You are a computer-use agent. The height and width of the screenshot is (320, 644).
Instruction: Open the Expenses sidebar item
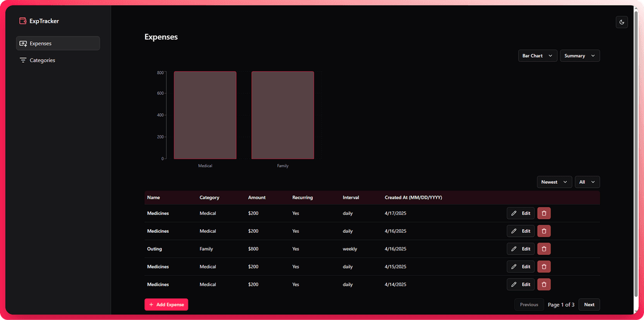(58, 43)
